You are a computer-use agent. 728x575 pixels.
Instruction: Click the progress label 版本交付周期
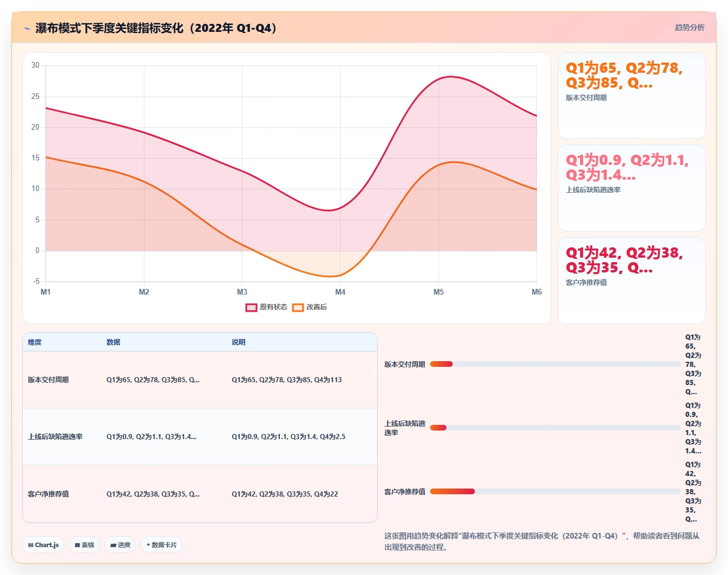[x=405, y=365]
